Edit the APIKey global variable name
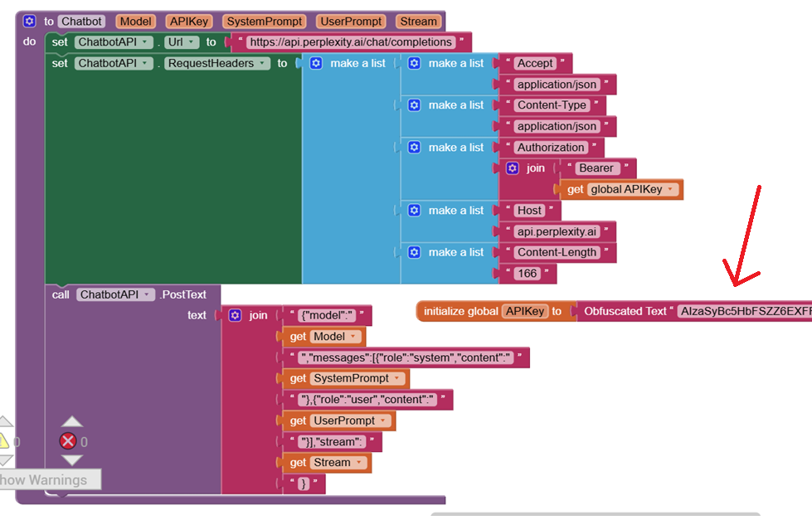 [x=524, y=311]
